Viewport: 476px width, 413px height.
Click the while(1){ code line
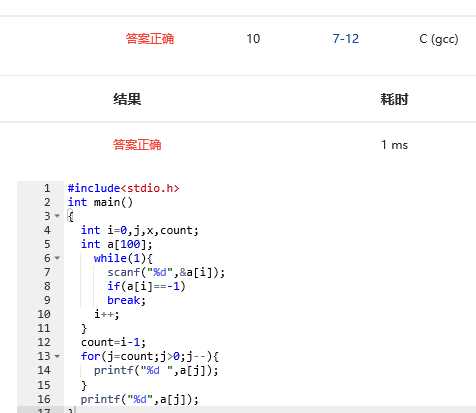click(x=123, y=258)
